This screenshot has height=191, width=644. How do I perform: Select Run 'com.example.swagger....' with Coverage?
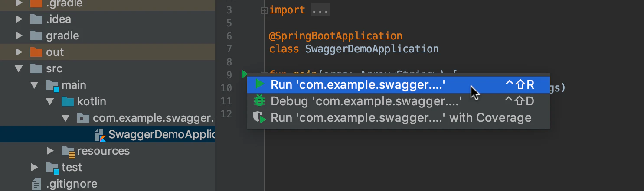click(398, 117)
